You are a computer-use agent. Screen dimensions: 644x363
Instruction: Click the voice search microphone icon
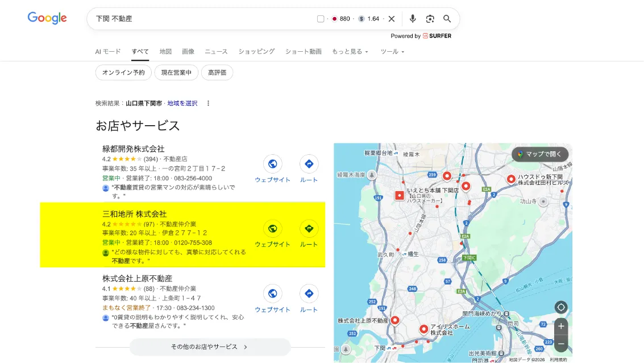[412, 18]
